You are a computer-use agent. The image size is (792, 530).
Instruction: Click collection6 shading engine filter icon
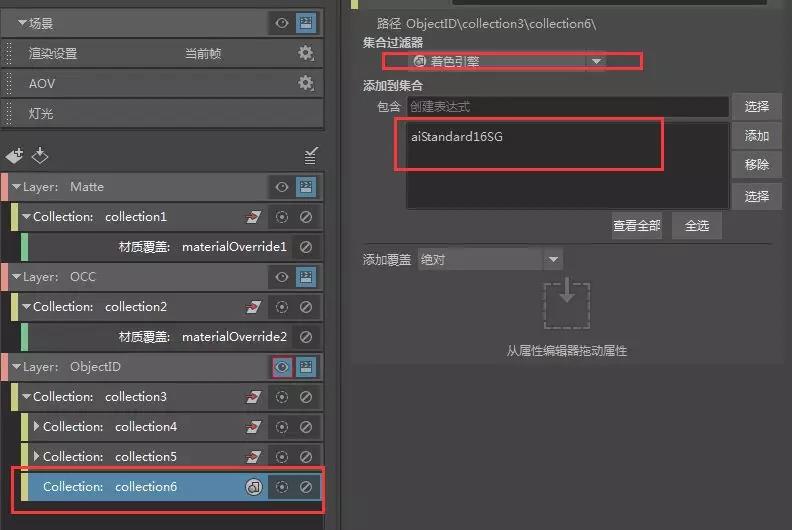point(254,487)
